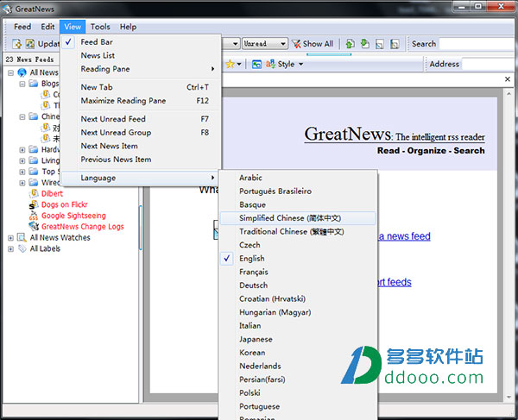Click the Blogs folder icon
This screenshot has width=518, height=420.
(34, 83)
